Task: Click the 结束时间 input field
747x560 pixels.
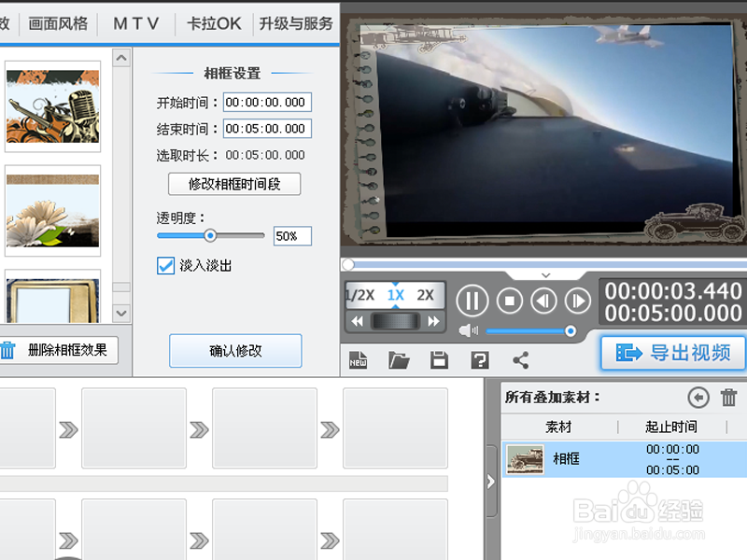Action: click(x=267, y=129)
